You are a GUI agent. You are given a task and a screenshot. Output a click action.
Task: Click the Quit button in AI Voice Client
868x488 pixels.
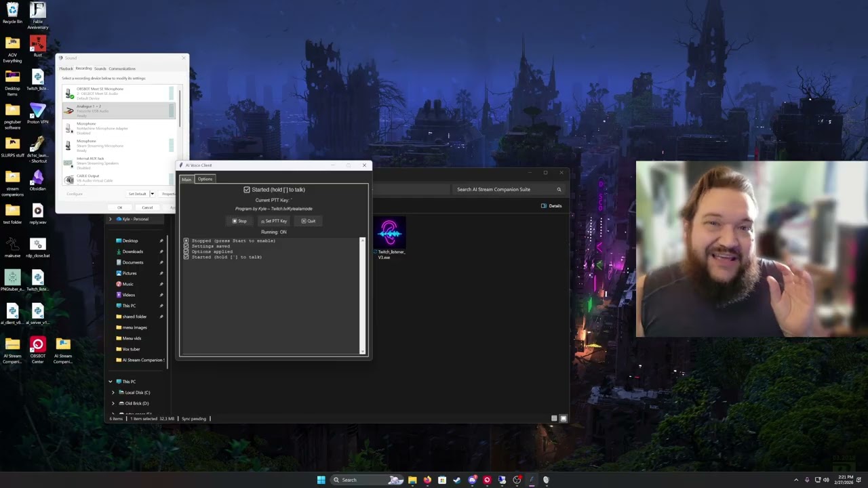309,221
